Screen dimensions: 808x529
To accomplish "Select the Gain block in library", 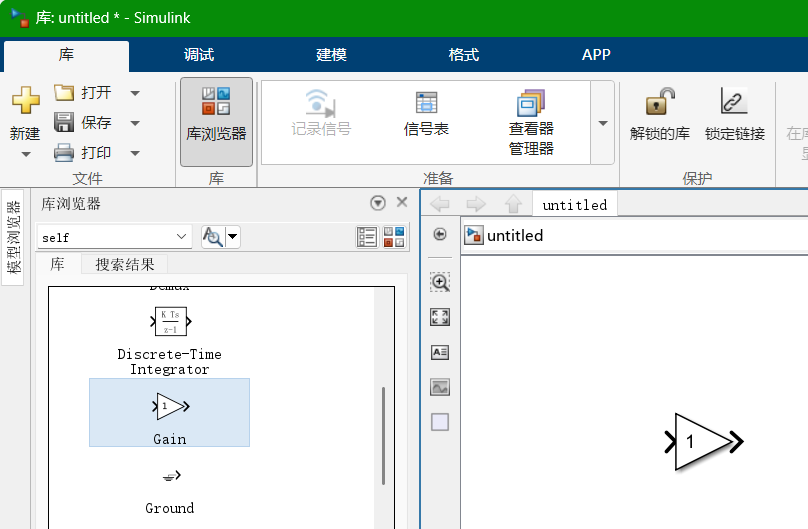I will [170, 413].
